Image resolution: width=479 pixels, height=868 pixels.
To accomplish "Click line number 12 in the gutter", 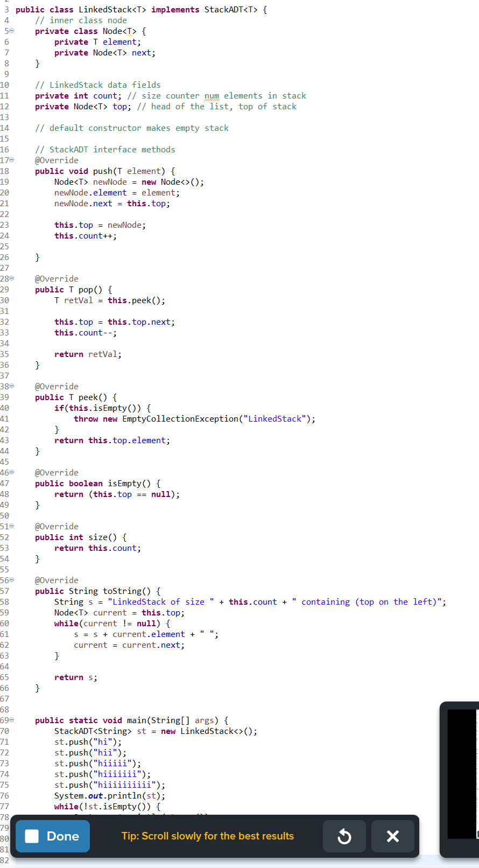I will pos(5,107).
